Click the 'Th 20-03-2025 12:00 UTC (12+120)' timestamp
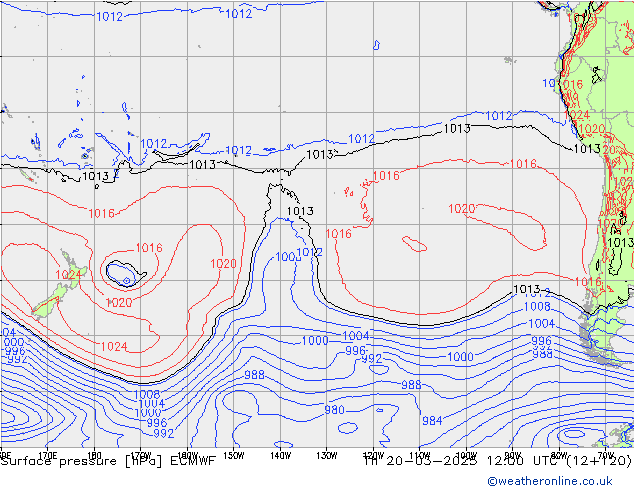The height and width of the screenshot is (490, 634). 498,461
